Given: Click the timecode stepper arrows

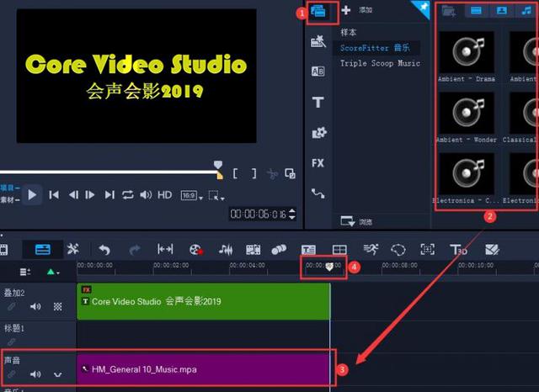Looking at the screenshot, I should pos(292,215).
